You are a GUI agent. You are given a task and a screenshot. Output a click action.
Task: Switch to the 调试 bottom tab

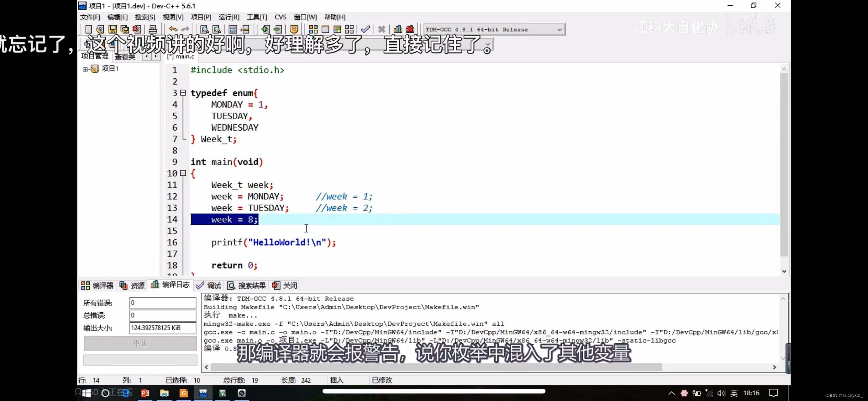tap(208, 285)
